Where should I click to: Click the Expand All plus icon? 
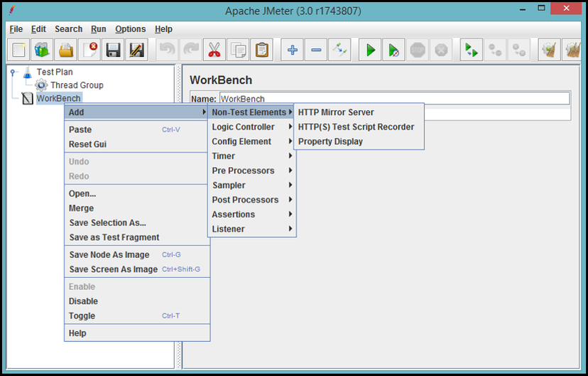pos(292,50)
